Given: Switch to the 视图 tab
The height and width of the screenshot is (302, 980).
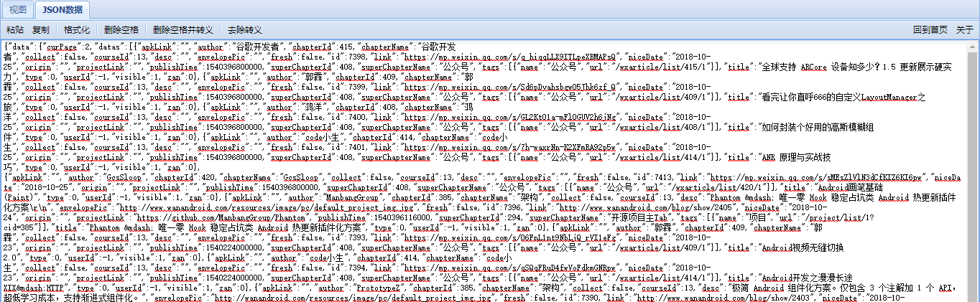Looking at the screenshot, I should (17, 9).
